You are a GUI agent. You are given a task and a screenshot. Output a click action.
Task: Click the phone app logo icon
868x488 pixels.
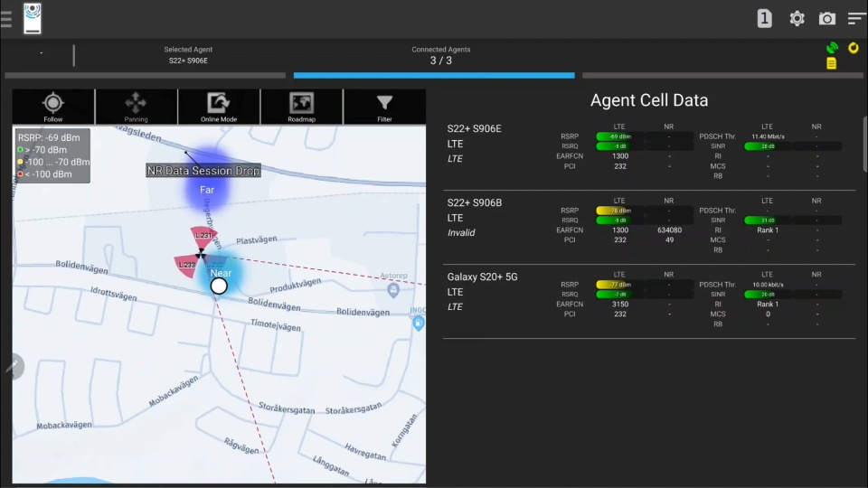point(32,18)
